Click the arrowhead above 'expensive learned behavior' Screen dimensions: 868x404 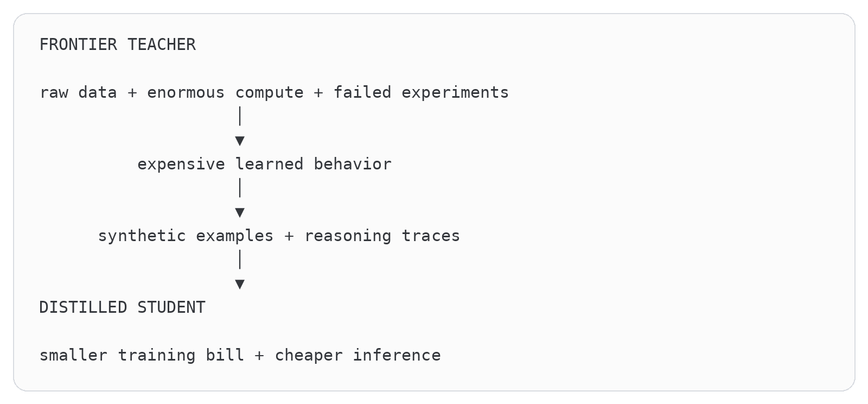240,141
